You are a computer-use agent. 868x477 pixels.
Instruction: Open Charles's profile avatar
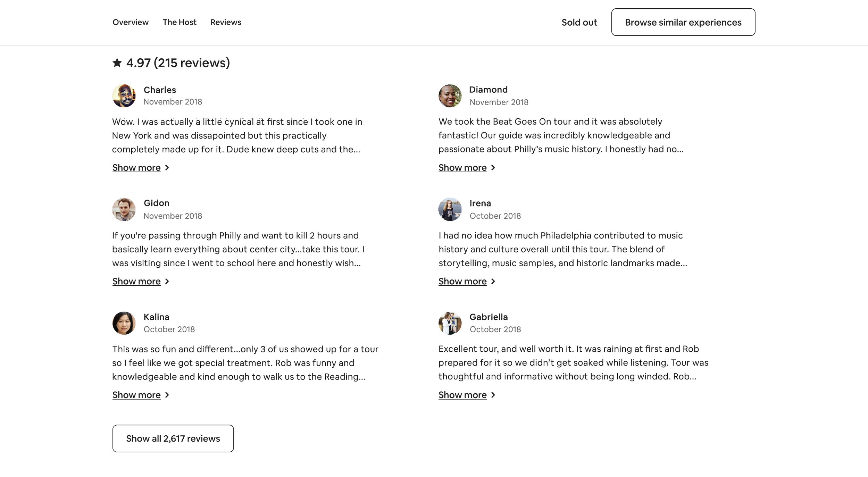click(x=124, y=96)
